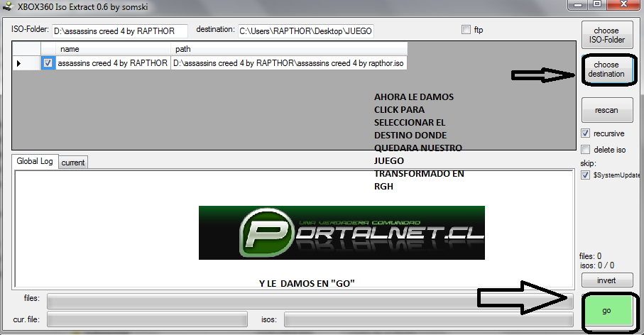This screenshot has width=644, height=335.
Task: Click the choose ISO-Folder button
Action: pos(606,35)
